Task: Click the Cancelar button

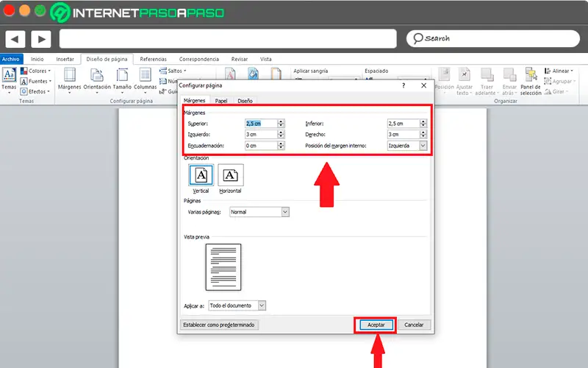Action: point(414,325)
